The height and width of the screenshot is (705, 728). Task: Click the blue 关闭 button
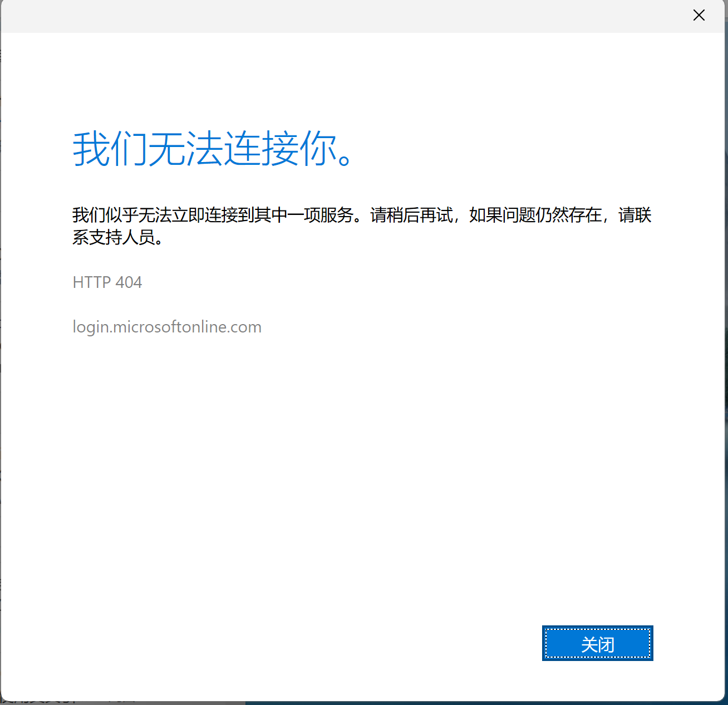coord(597,643)
